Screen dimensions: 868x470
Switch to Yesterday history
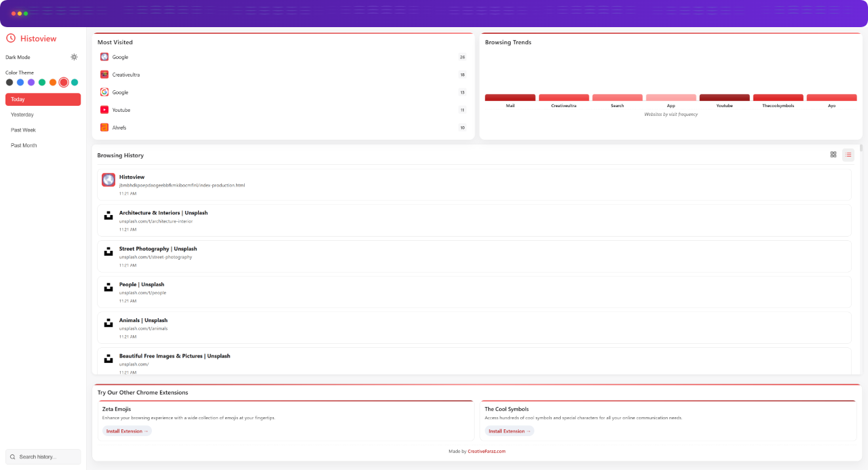tap(43, 115)
